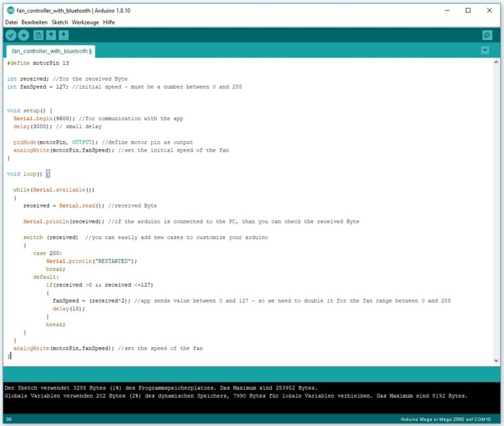Click the 'fanSpeed = (received*2);' statement
This screenshot has width=504, height=426.
pos(92,301)
